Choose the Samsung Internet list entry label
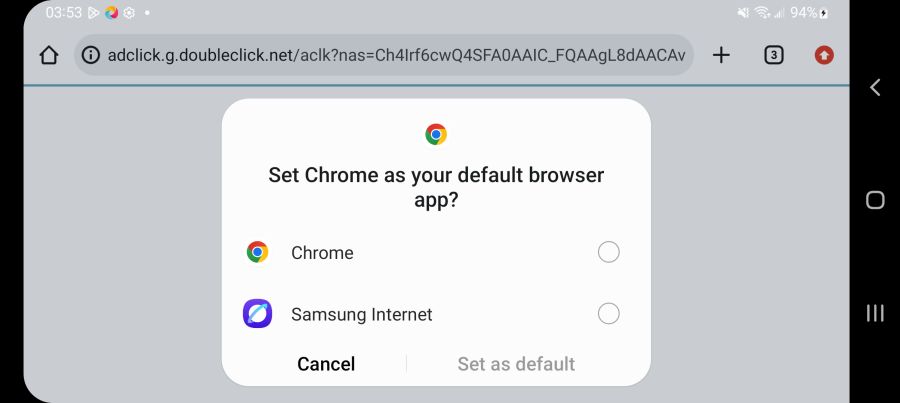Screen dimensions: 900x403 (x=361, y=314)
